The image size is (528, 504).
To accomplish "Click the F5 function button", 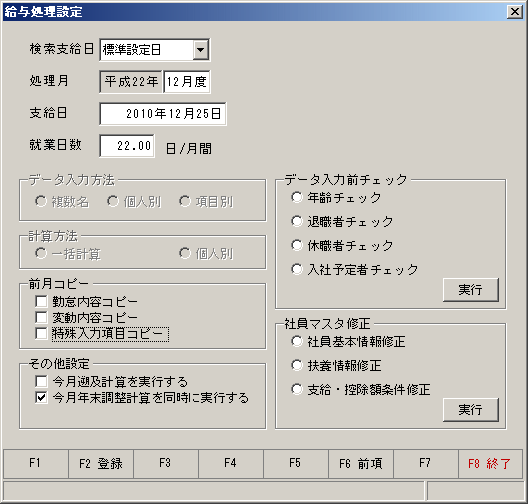I will click(x=296, y=463).
